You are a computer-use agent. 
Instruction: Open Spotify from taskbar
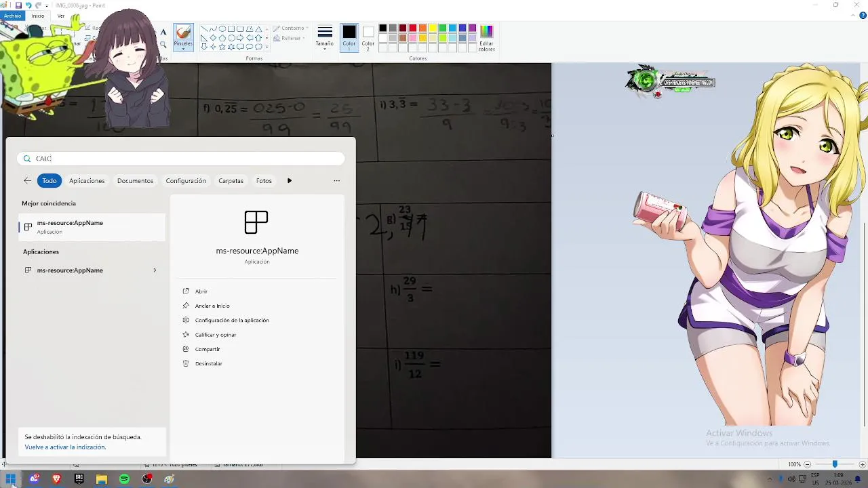124,479
